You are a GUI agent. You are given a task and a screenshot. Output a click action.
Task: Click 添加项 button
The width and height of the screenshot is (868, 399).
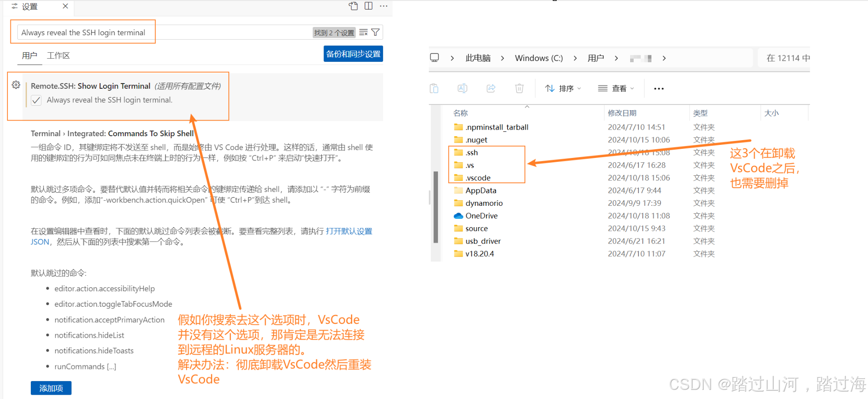(51, 388)
